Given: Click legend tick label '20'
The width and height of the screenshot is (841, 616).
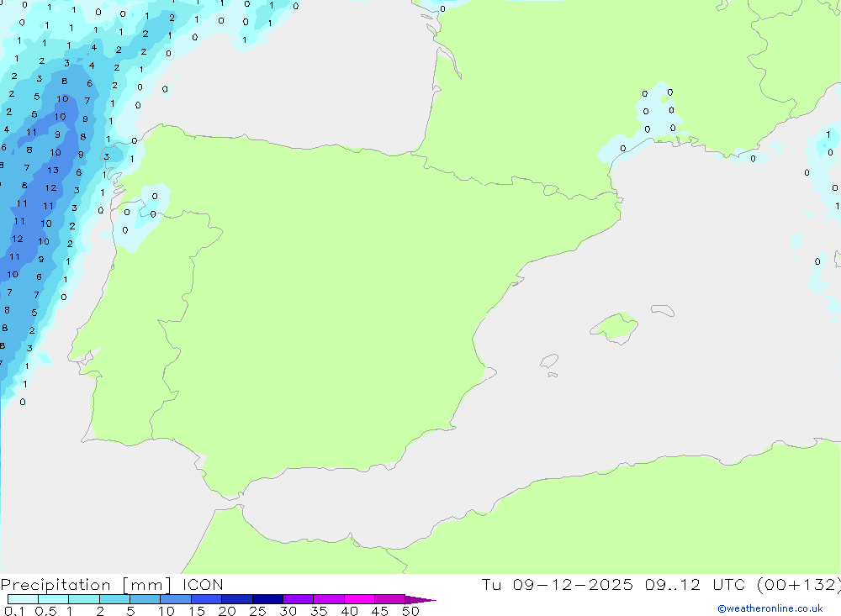Looking at the screenshot, I should (x=227, y=611).
